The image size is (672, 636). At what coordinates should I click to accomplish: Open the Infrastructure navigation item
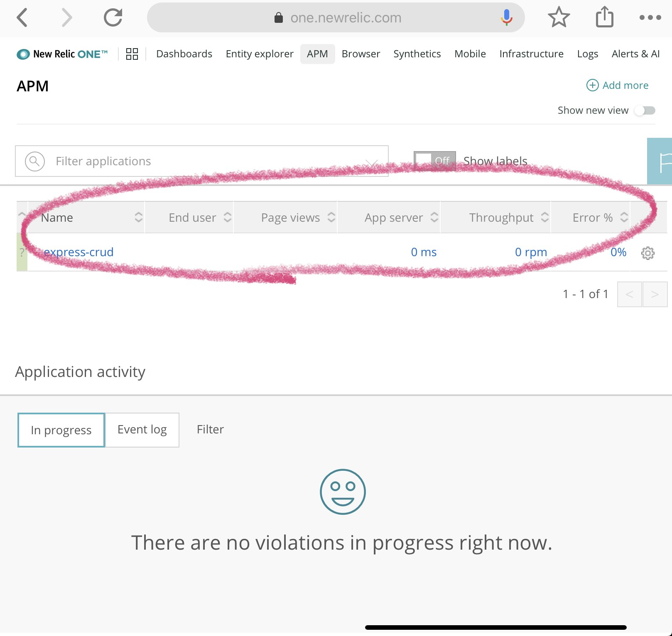531,54
